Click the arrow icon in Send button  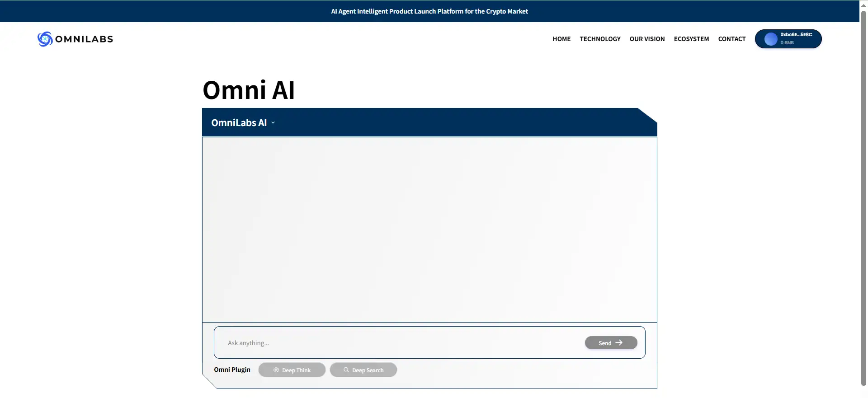click(x=619, y=343)
